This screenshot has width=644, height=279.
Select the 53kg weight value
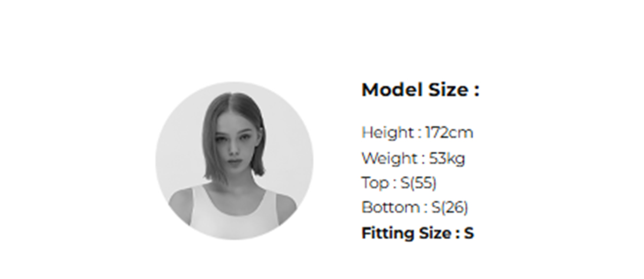point(447,159)
